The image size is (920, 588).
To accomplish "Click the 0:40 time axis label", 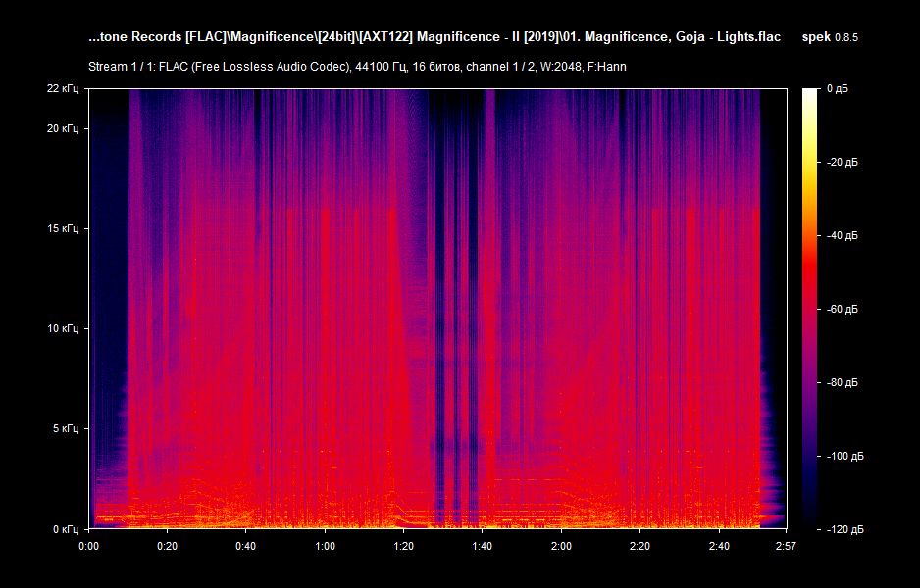I will tap(246, 547).
